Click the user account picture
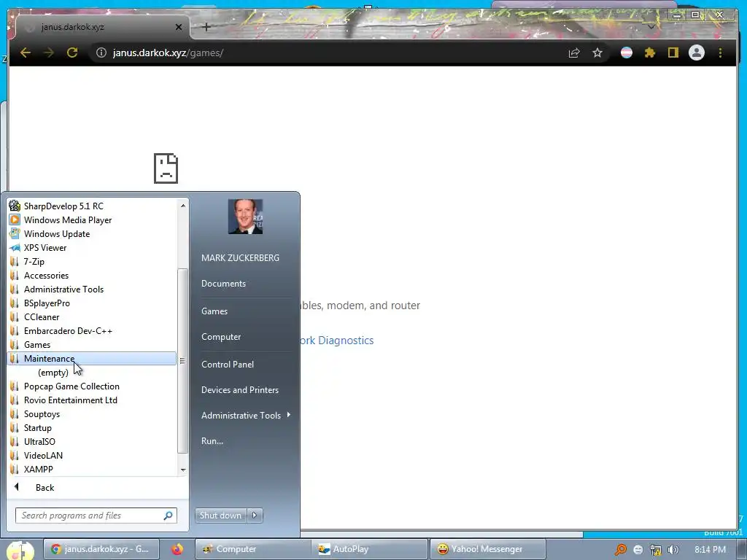Image resolution: width=747 pixels, height=560 pixels. (x=245, y=217)
